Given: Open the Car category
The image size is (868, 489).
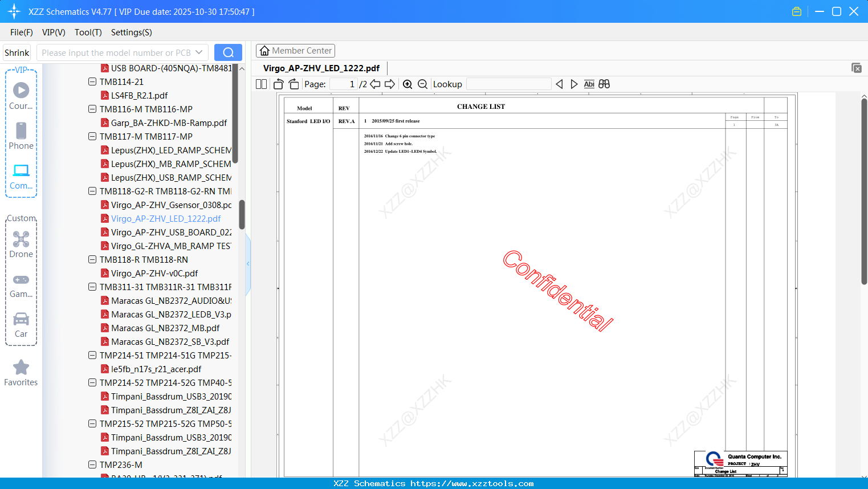Looking at the screenshot, I should point(21,325).
